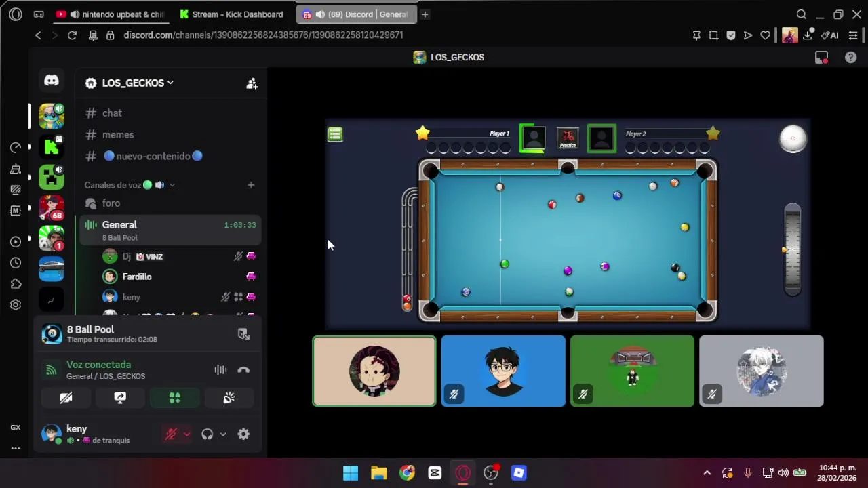Open the three-dot more menu in Opera sidebar

[x=16, y=448]
